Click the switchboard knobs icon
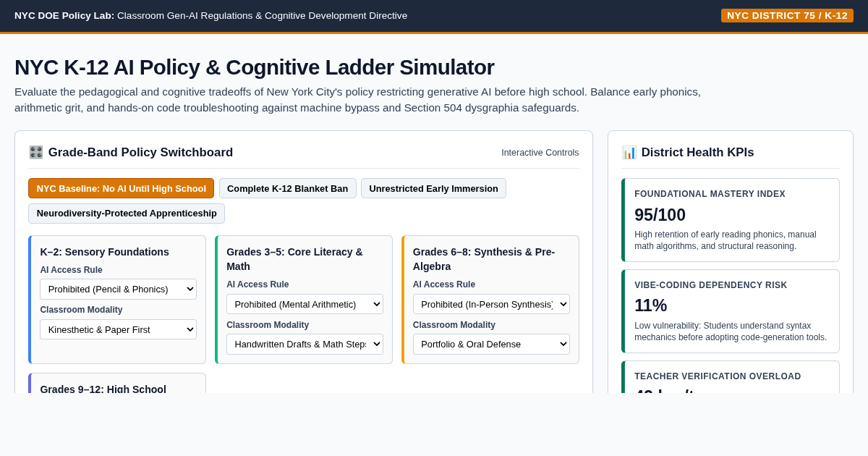868x456 pixels. point(36,152)
